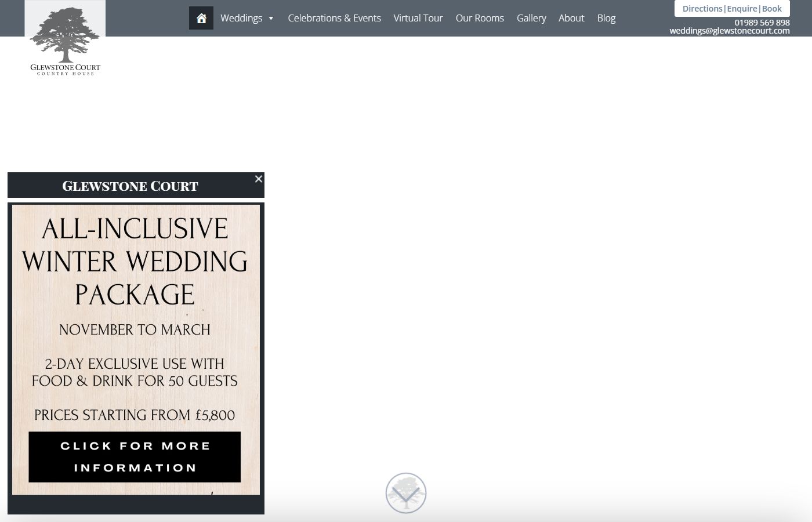Go to the home page icon
Viewport: 812px width, 522px height.
click(x=201, y=18)
